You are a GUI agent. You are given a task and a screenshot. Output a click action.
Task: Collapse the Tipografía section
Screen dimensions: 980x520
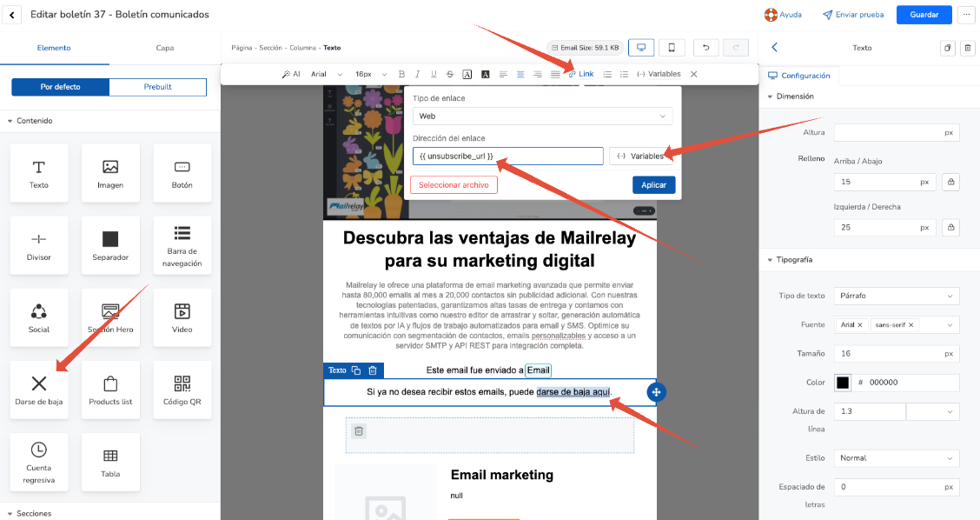pos(790,260)
